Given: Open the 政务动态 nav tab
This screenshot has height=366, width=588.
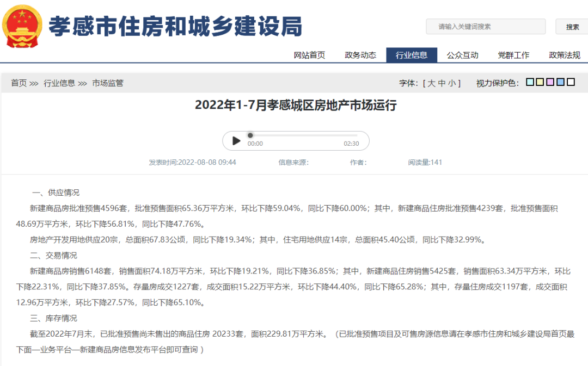Looking at the screenshot, I should click(x=360, y=55).
